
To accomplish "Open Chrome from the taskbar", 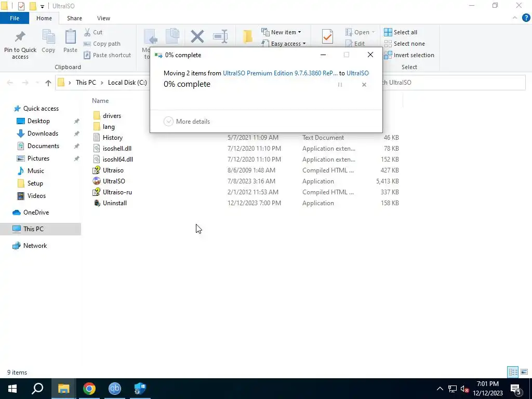I will (x=89, y=389).
